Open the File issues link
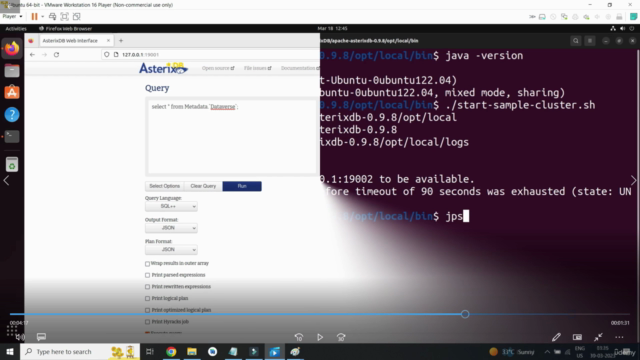This screenshot has width=640, height=360. 258,68
